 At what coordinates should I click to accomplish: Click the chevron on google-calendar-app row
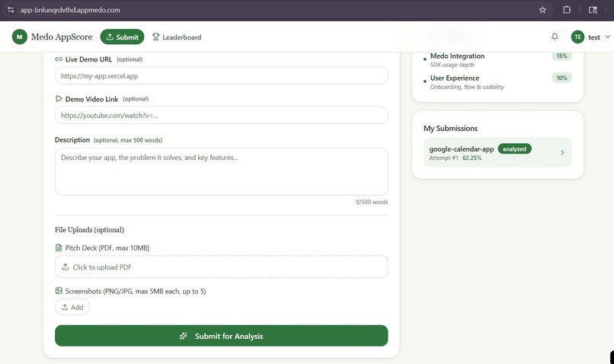click(562, 152)
